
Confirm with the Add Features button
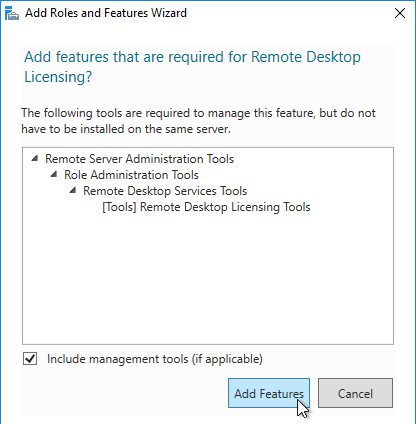[269, 393]
